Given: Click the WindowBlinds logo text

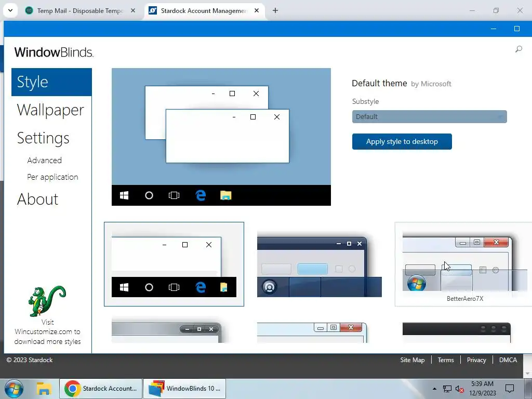Looking at the screenshot, I should click(x=54, y=52).
